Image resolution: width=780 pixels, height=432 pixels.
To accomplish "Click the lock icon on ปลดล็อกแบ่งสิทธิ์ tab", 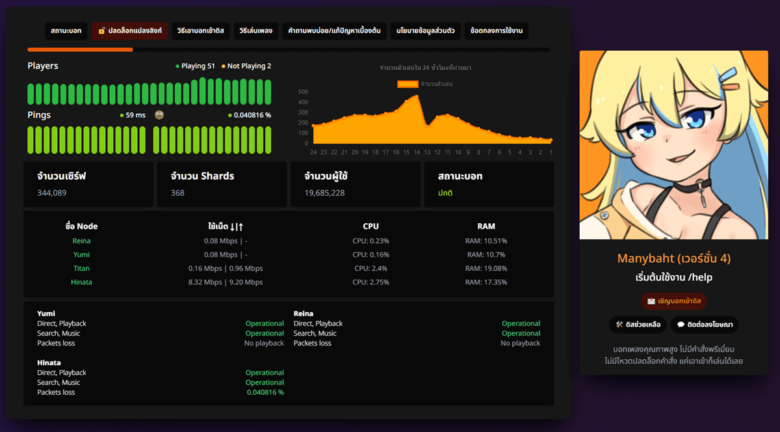I will pos(102,30).
